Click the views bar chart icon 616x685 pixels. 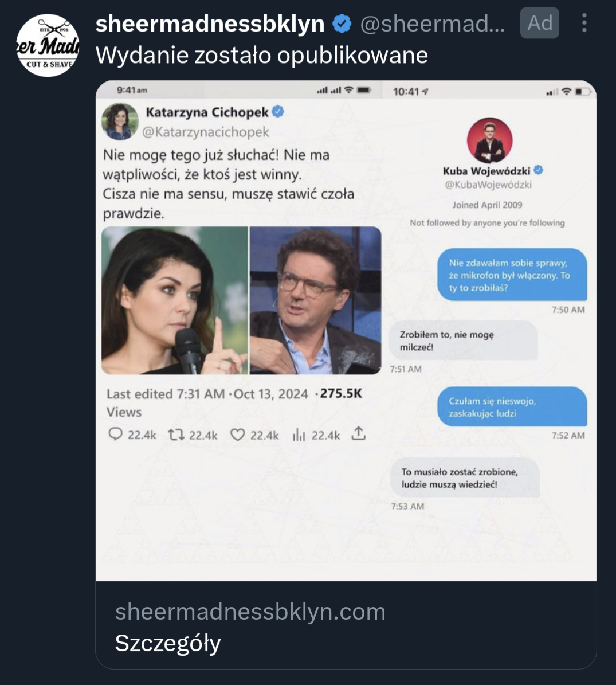click(299, 435)
